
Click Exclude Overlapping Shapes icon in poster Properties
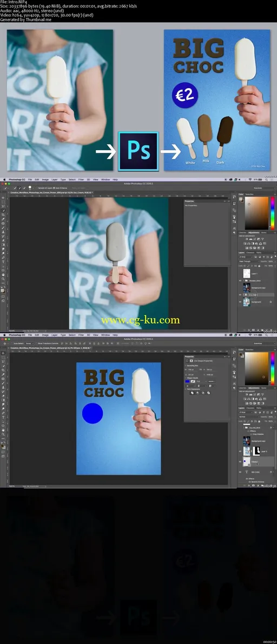[x=208, y=393]
